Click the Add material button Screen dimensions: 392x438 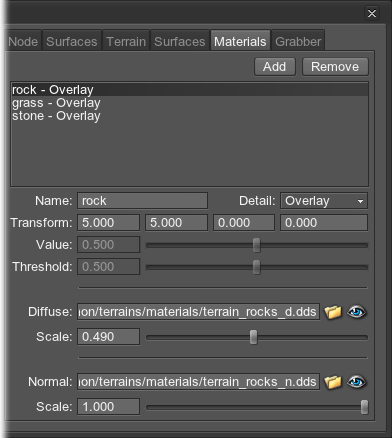tap(275, 67)
